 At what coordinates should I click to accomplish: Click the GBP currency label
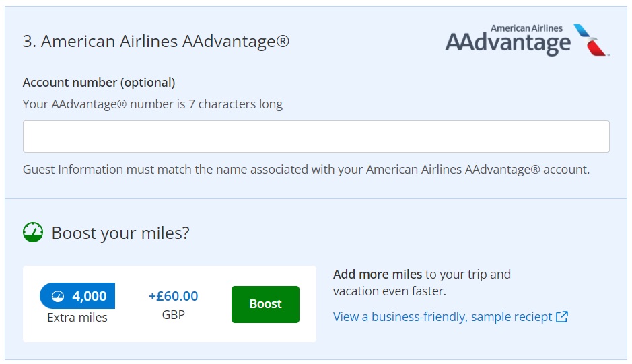[173, 314]
